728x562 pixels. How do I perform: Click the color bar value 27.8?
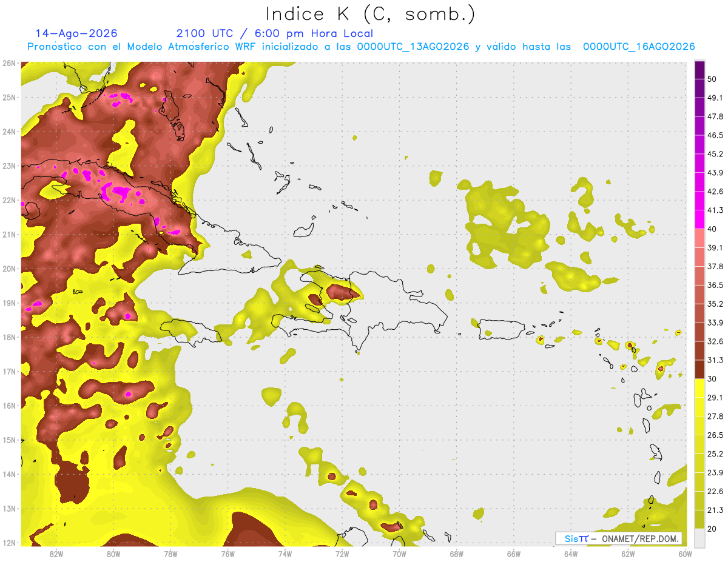(x=715, y=416)
